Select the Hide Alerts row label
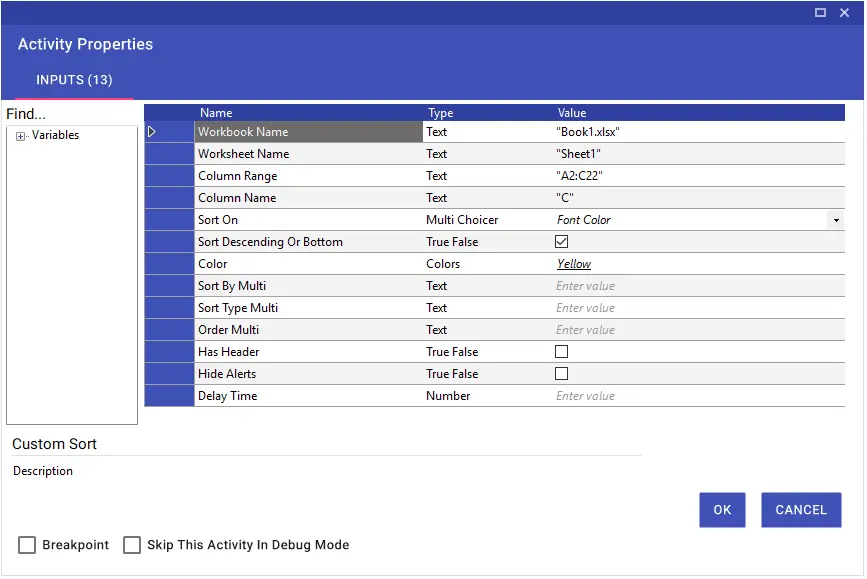Image resolution: width=867 pixels, height=579 pixels. click(x=227, y=374)
